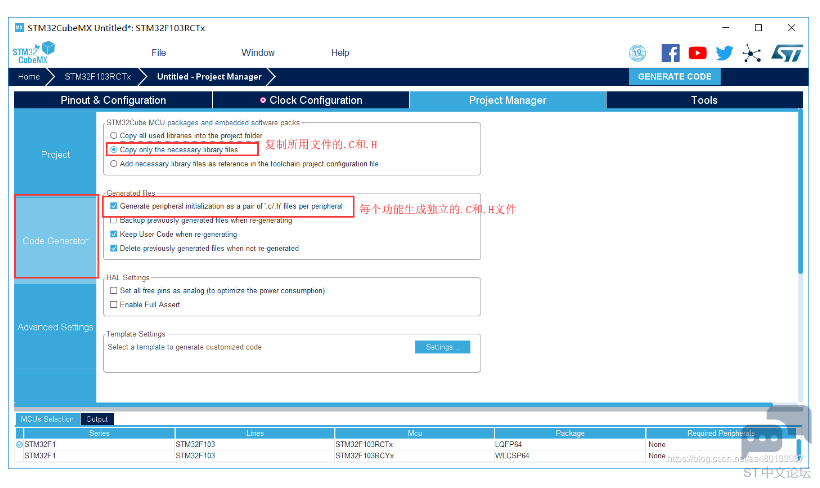Viewport: 820px width, 488px height.
Task: Toggle Delete previously generated files option
Action: point(113,248)
